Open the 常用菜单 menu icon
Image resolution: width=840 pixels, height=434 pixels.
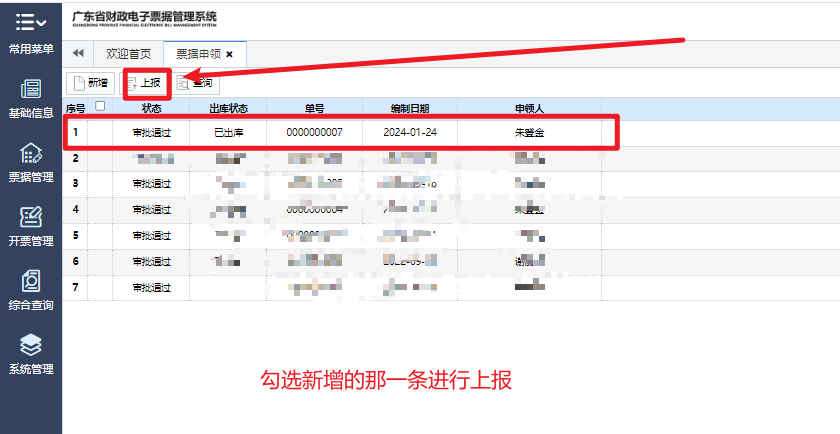pyautogui.click(x=30, y=23)
